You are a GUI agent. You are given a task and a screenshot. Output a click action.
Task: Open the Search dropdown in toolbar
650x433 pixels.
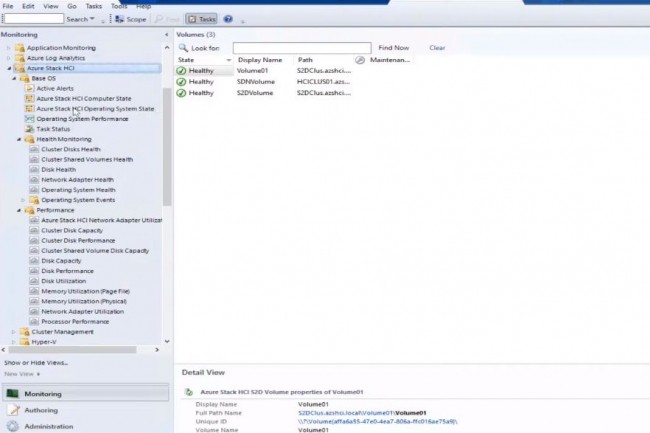tap(80, 19)
